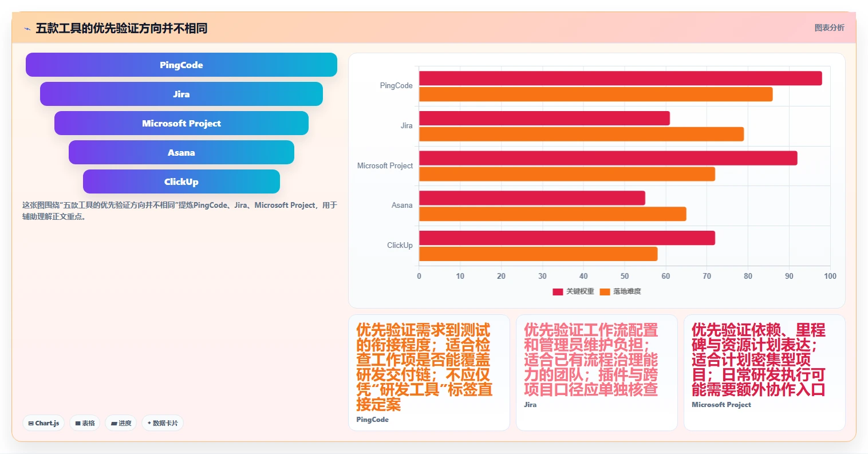Click Jira's orange 落地难度 bar in chart
Image resolution: width=868 pixels, height=454 pixels.
[582, 134]
